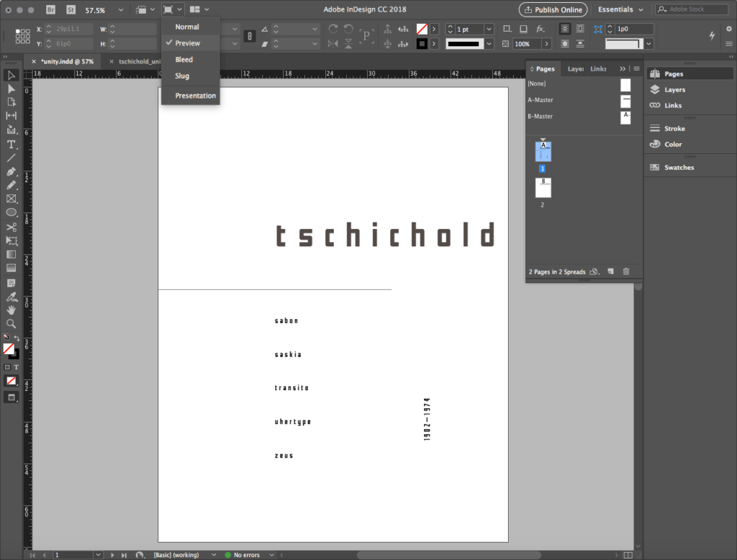Switch to the tschichold document tab

(140, 62)
